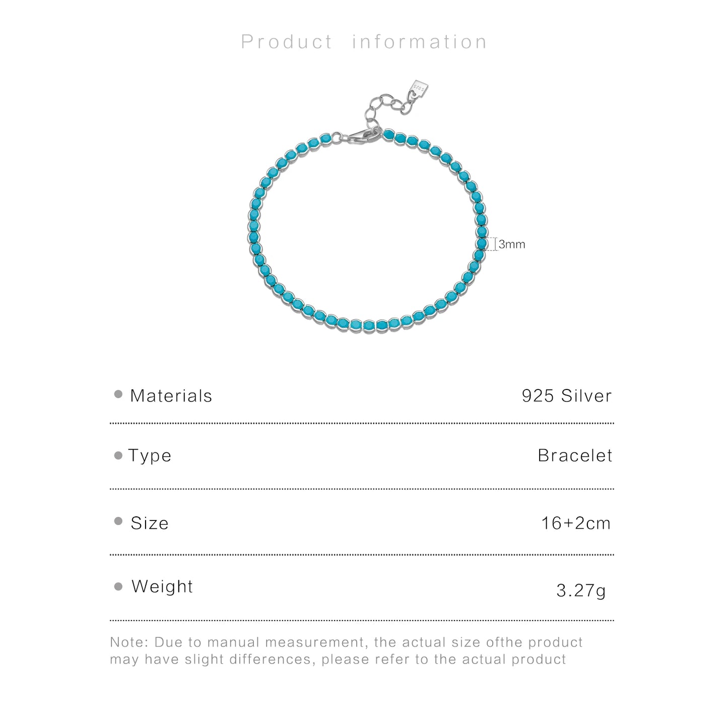The height and width of the screenshot is (728, 728).
Task: Click the 3.27g weight value
Action: coord(581,590)
